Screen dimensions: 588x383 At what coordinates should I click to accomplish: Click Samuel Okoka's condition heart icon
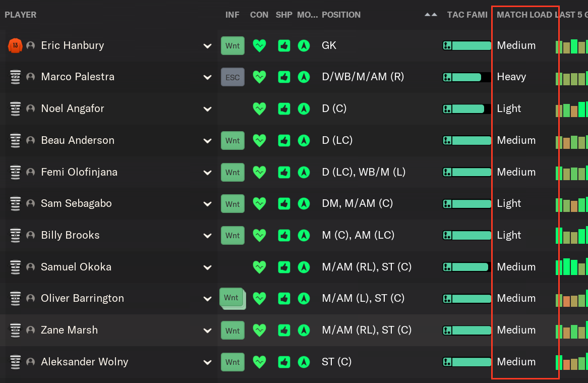pos(259,267)
